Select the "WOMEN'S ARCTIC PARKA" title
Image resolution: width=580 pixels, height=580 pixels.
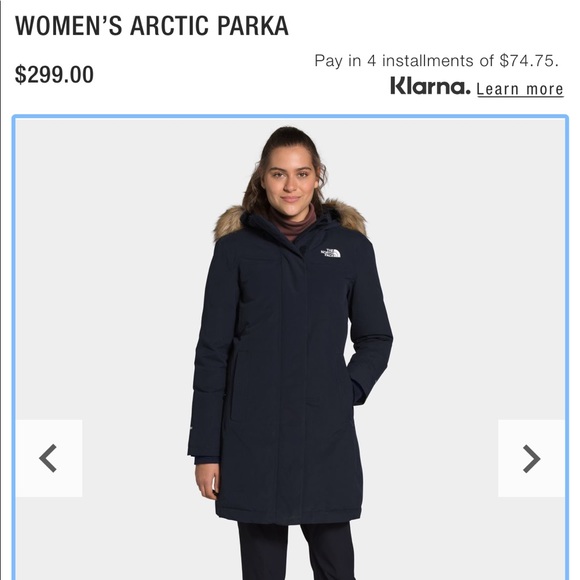[x=152, y=26]
